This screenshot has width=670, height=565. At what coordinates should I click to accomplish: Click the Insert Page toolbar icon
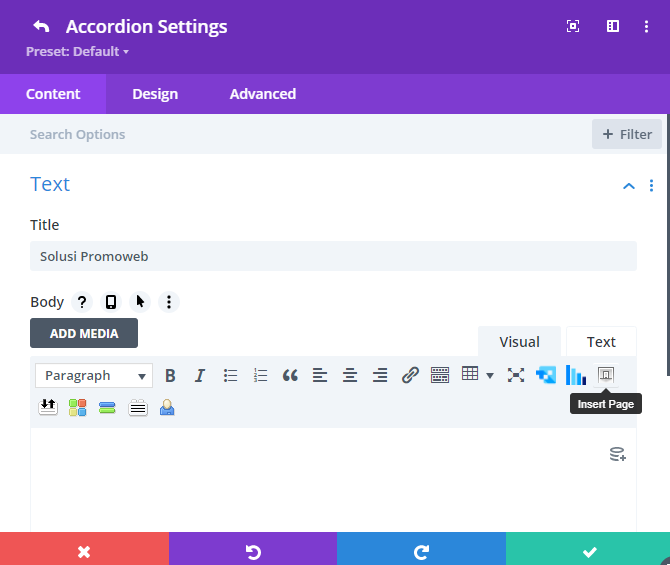click(606, 375)
